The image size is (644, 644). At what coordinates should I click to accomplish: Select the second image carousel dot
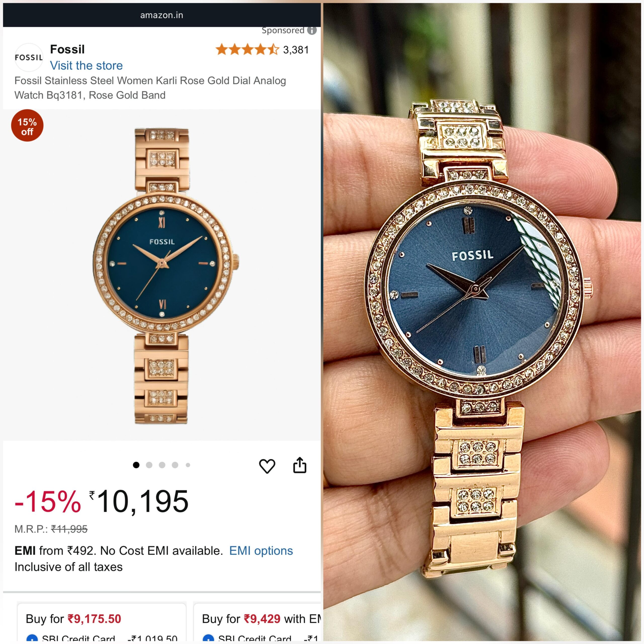tap(149, 465)
